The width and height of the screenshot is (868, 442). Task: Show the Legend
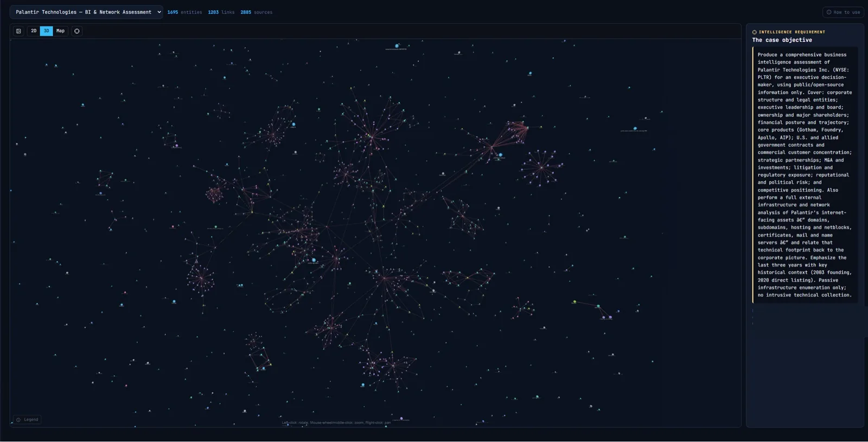(x=27, y=419)
